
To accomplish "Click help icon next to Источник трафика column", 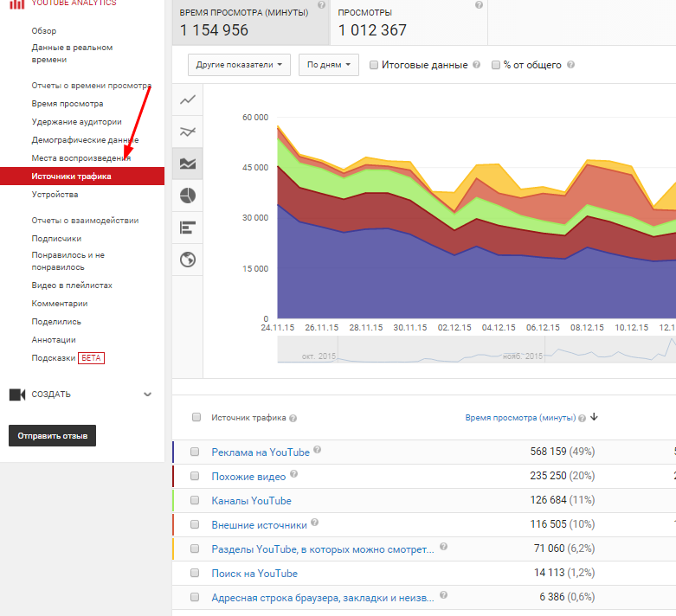I will coord(293,418).
